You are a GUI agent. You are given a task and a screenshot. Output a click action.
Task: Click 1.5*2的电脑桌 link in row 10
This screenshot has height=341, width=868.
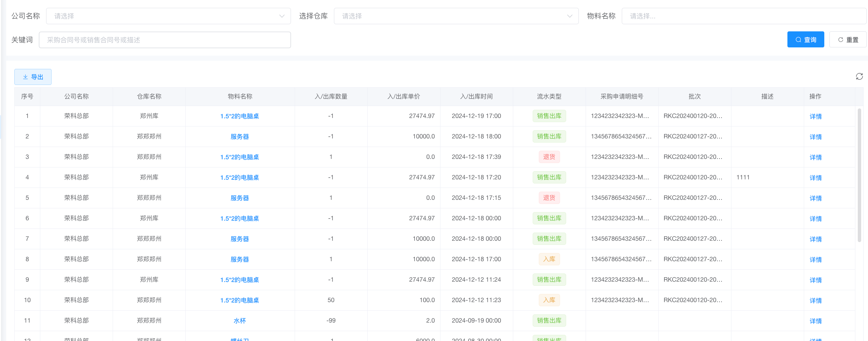(240, 300)
